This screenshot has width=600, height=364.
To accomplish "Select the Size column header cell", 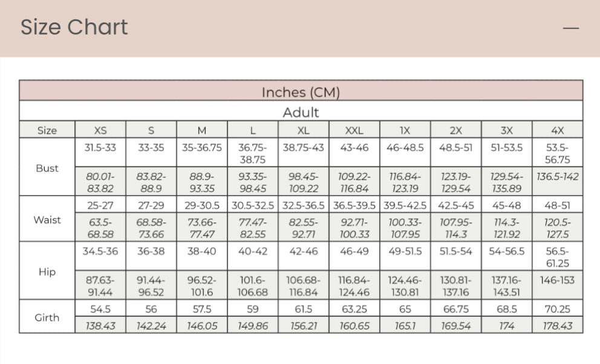I will pos(47,131).
